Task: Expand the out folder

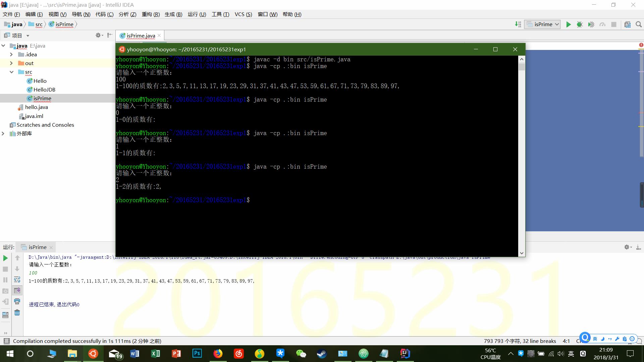Action: pos(11,63)
